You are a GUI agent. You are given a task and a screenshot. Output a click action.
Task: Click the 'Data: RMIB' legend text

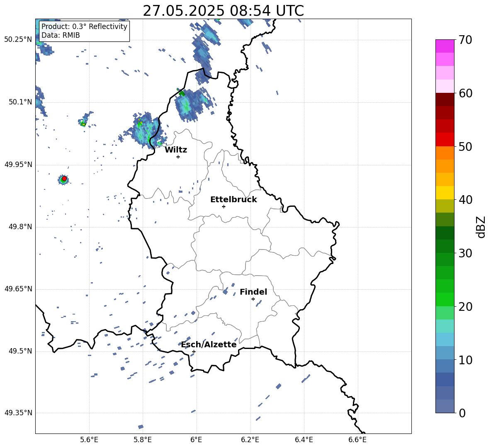tap(61, 35)
